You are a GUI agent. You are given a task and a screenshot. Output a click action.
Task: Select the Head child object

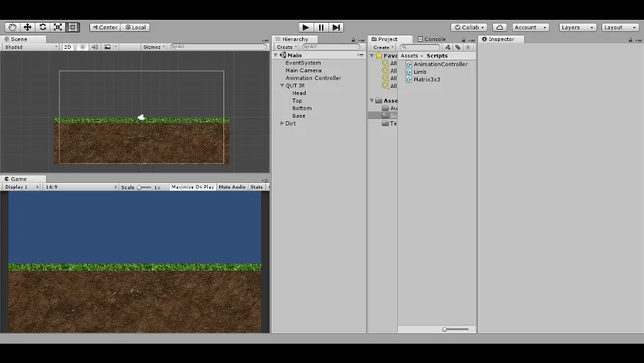pos(299,93)
